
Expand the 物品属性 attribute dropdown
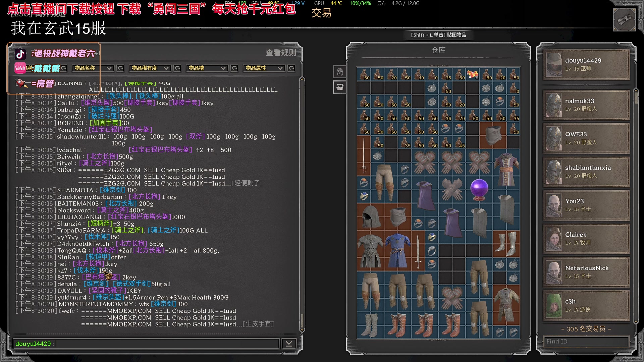click(264, 68)
